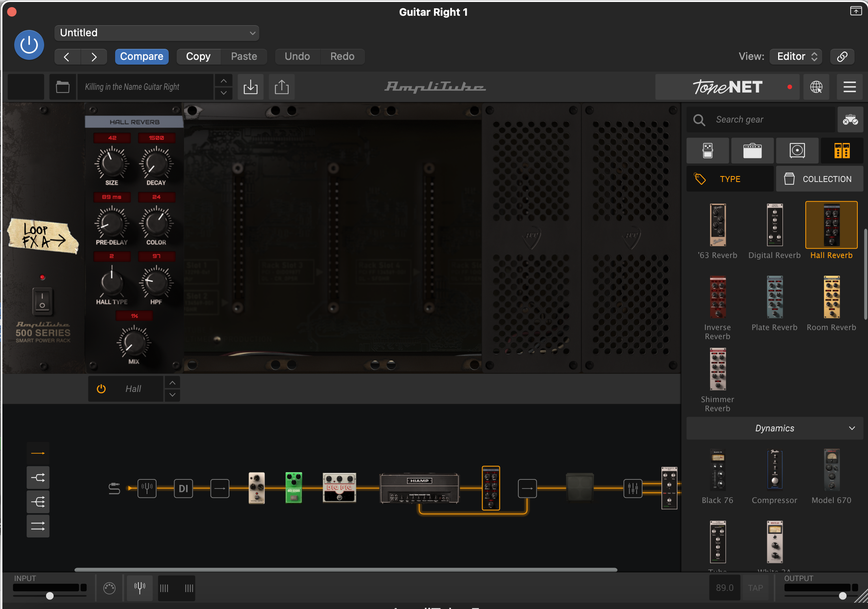Select the cabinets gear category

[797, 151]
